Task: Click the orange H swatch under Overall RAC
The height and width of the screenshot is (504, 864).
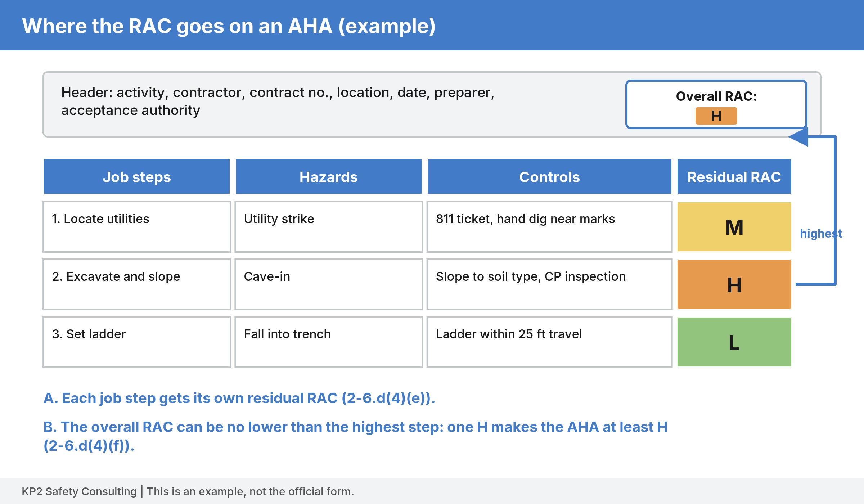Action: pyautogui.click(x=716, y=116)
